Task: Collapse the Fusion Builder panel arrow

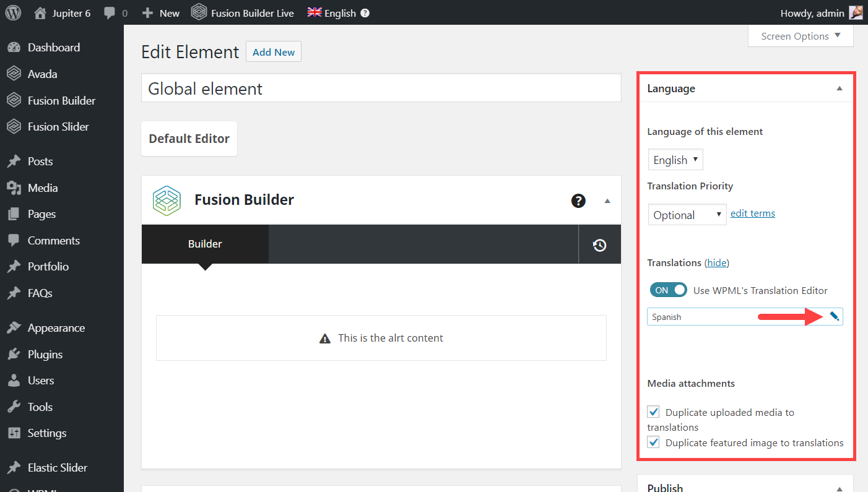Action: [x=607, y=201]
